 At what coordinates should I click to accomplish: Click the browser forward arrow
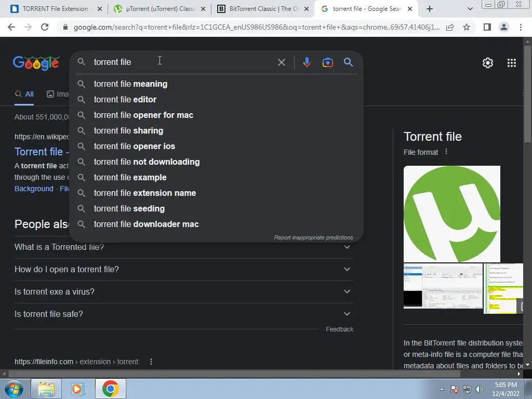click(x=28, y=27)
